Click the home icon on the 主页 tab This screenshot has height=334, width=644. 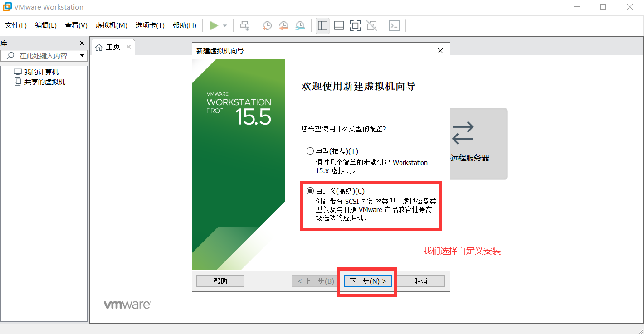pyautogui.click(x=99, y=47)
